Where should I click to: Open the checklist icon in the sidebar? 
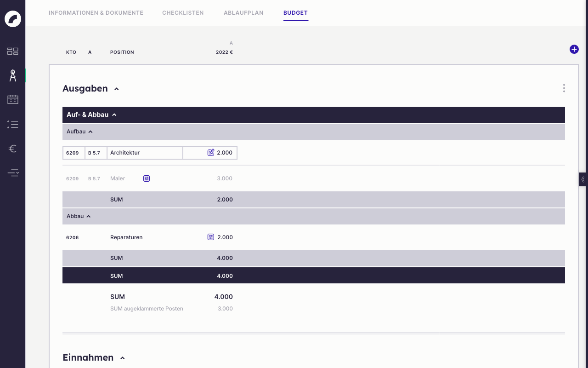click(13, 124)
